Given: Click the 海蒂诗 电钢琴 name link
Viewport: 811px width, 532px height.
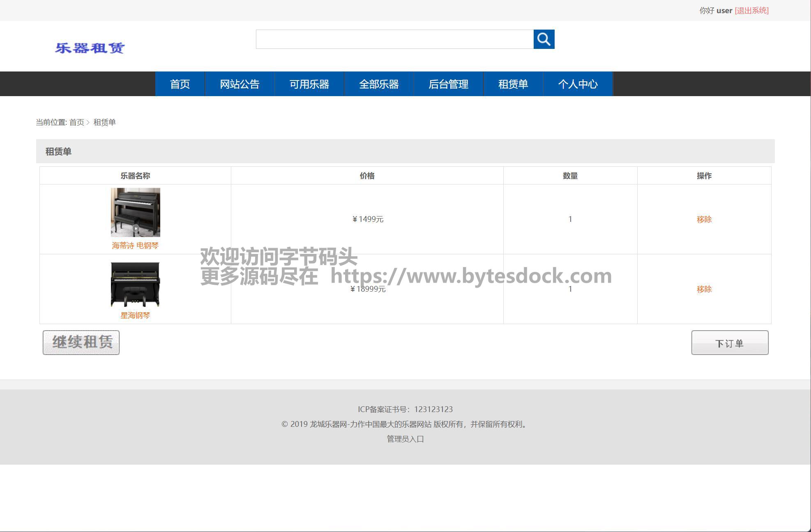Looking at the screenshot, I should 135,246.
